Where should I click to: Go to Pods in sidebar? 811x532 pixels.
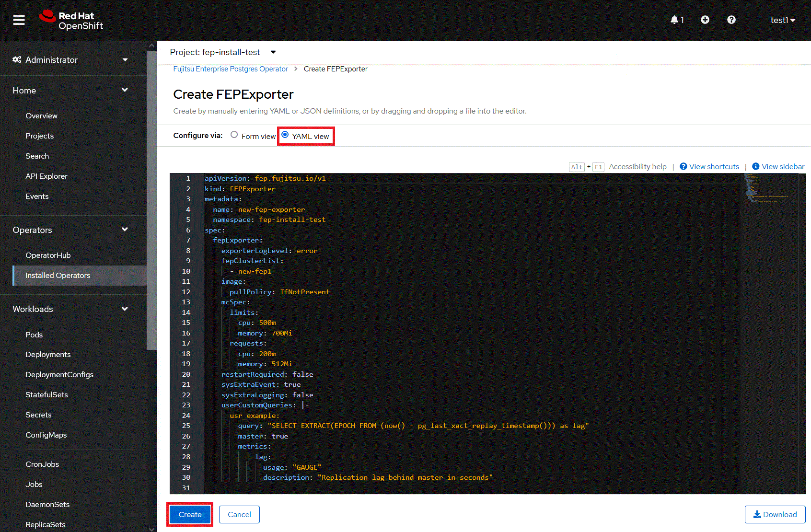click(34, 335)
